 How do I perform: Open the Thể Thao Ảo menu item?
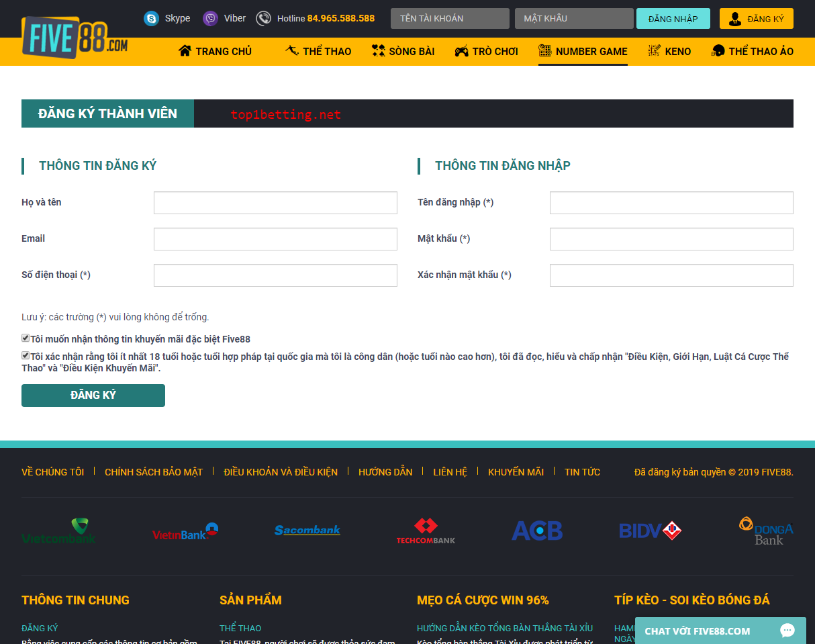pyautogui.click(x=753, y=51)
